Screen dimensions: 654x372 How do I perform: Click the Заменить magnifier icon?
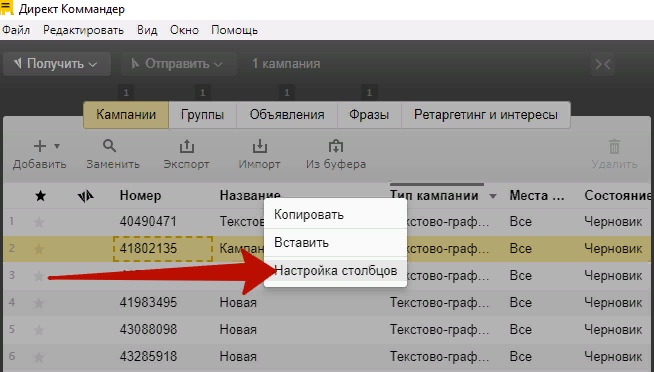[x=109, y=146]
